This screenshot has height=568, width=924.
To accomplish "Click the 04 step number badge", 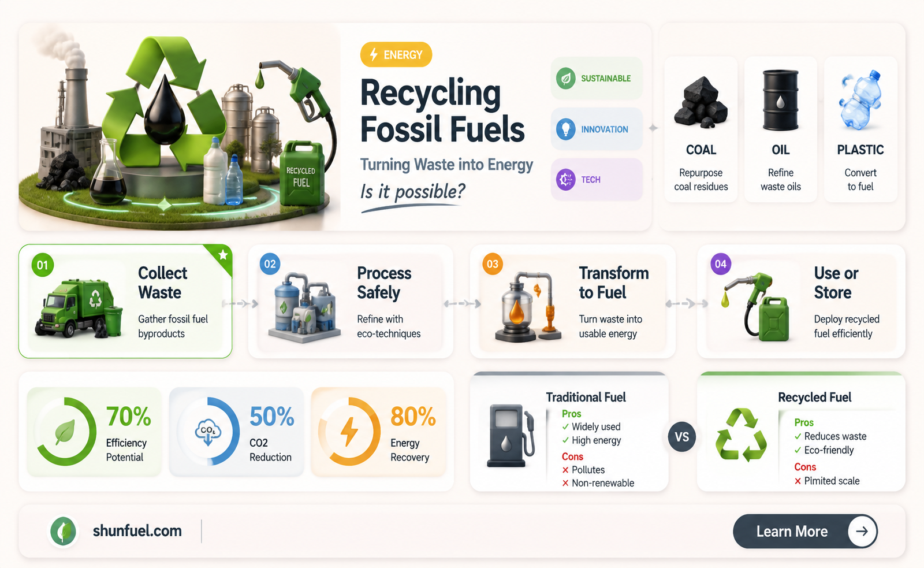I will [x=721, y=264].
